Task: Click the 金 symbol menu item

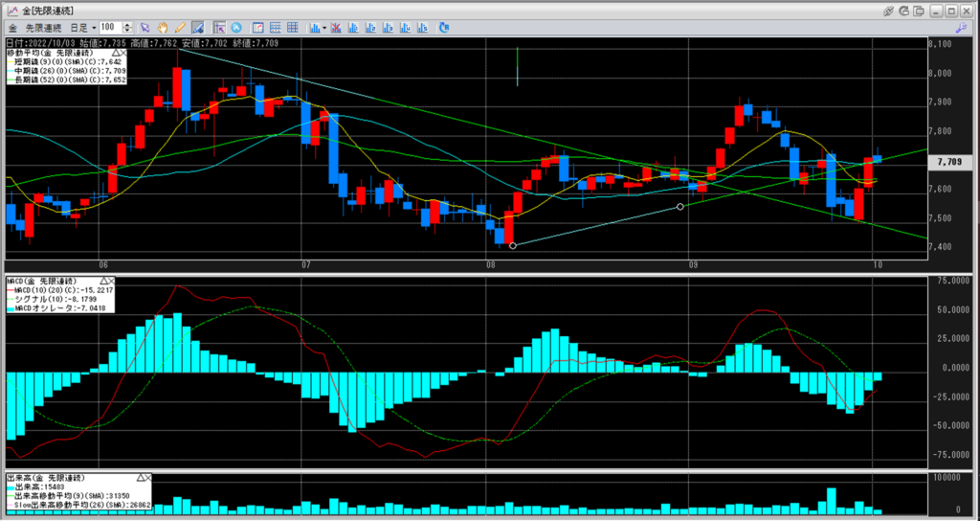Action: [x=12, y=28]
